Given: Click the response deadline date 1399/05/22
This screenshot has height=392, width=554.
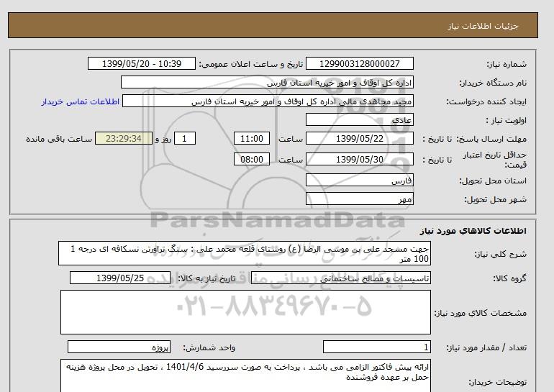Looking at the screenshot, I should point(359,138).
